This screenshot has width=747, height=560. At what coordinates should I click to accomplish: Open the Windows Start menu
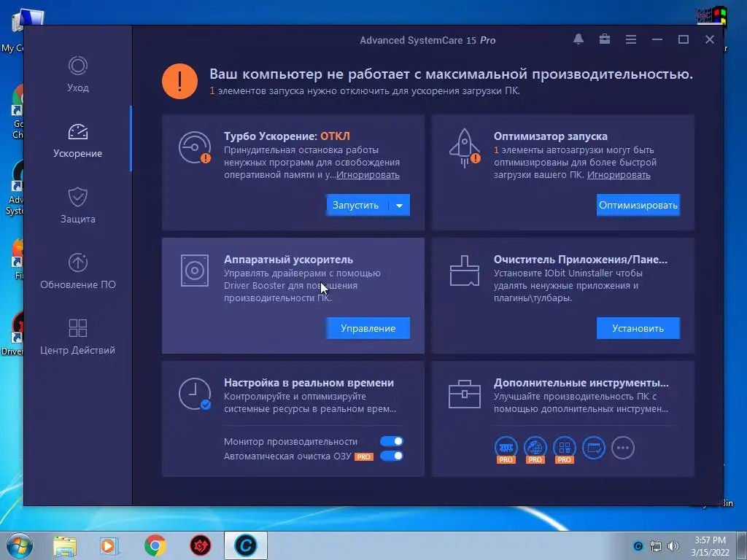click(20, 545)
